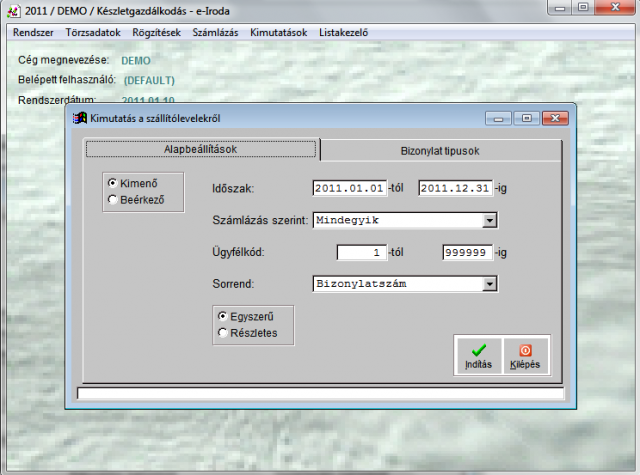This screenshot has width=640, height=475.
Task: Open the Sorrend dropdown list
Action: click(490, 284)
